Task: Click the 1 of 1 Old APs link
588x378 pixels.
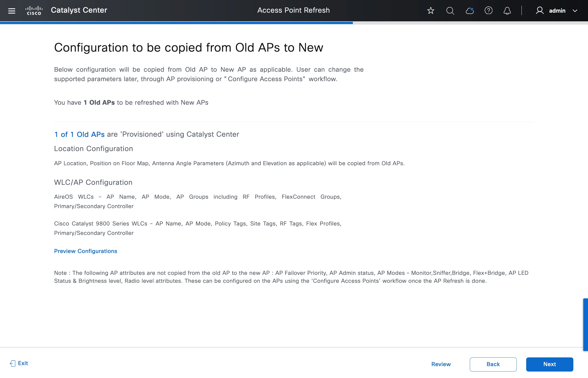Action: [79, 134]
